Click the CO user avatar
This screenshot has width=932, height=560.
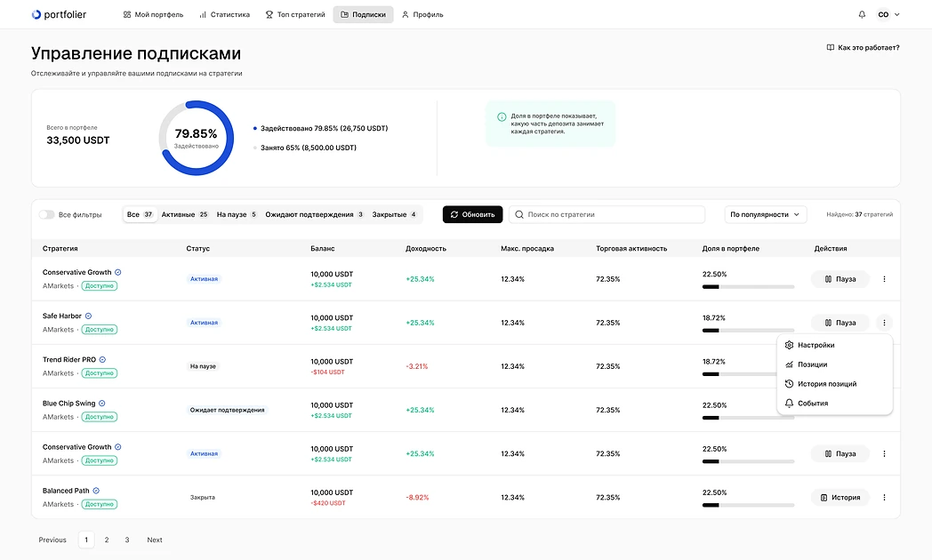pos(883,14)
